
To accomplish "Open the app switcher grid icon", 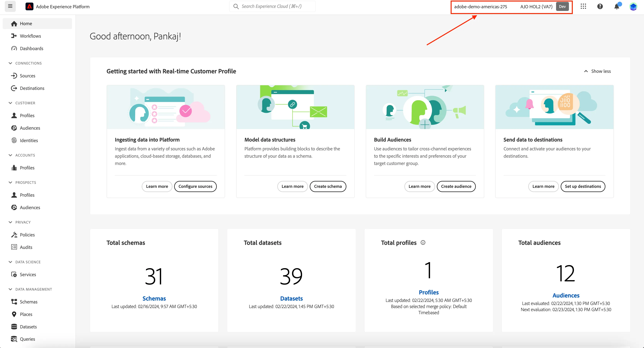I will pyautogui.click(x=583, y=6).
